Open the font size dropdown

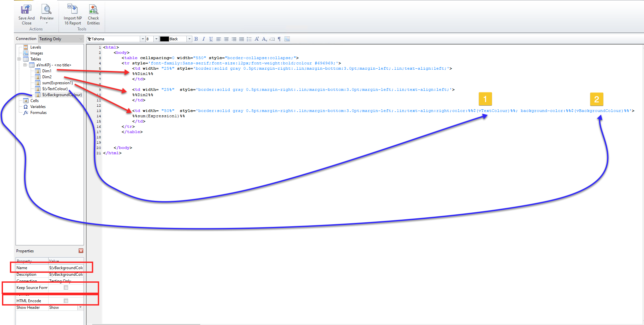click(x=156, y=39)
